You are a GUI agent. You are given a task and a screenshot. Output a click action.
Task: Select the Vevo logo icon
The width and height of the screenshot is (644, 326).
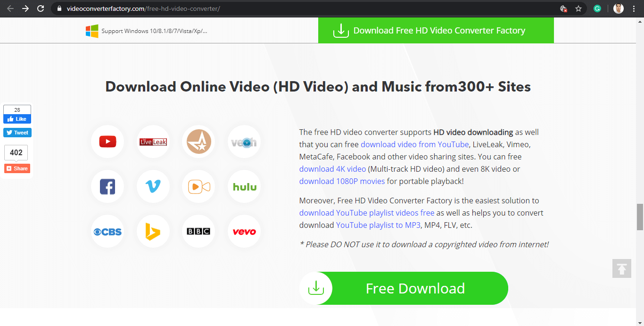coord(244,232)
